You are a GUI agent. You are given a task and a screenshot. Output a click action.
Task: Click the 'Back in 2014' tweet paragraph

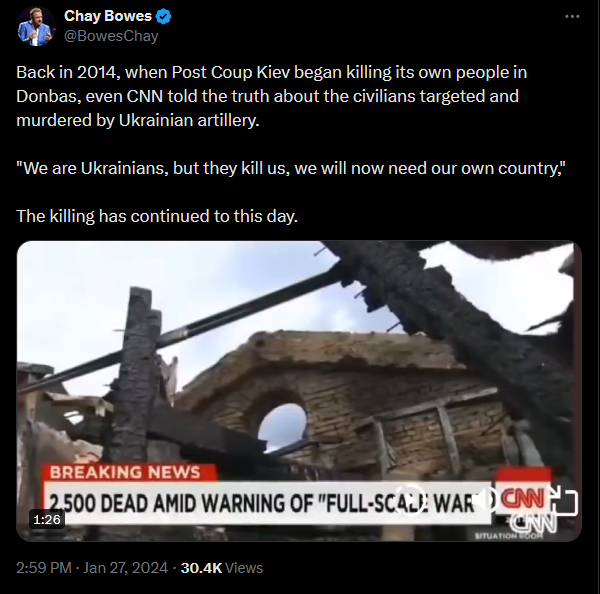point(272,96)
